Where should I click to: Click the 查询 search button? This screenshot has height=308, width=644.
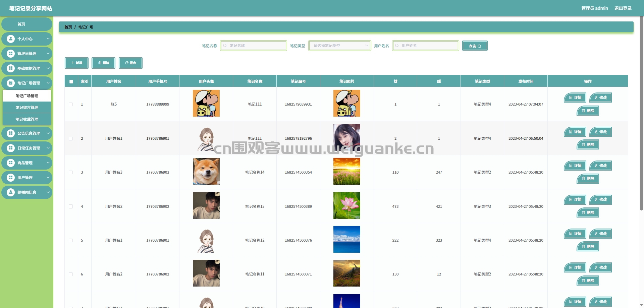[475, 46]
